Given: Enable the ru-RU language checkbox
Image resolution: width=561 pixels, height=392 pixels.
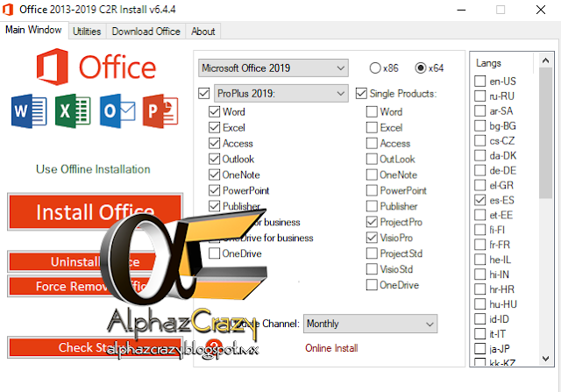Looking at the screenshot, I should pyautogui.click(x=479, y=96).
